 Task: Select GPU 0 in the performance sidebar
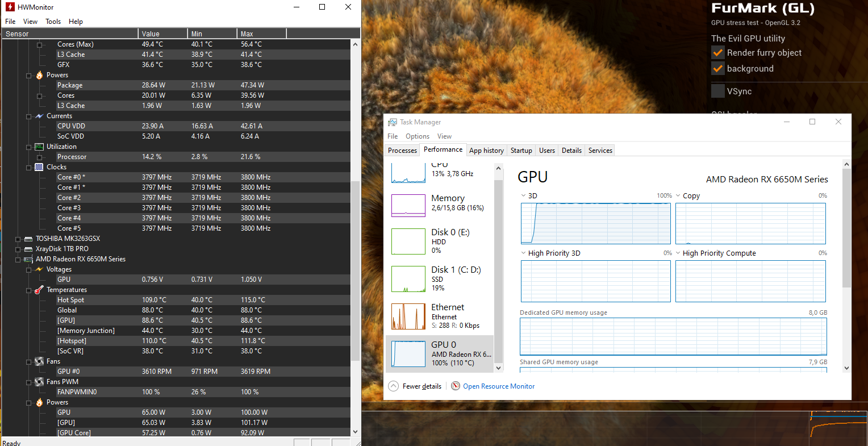tap(440, 354)
